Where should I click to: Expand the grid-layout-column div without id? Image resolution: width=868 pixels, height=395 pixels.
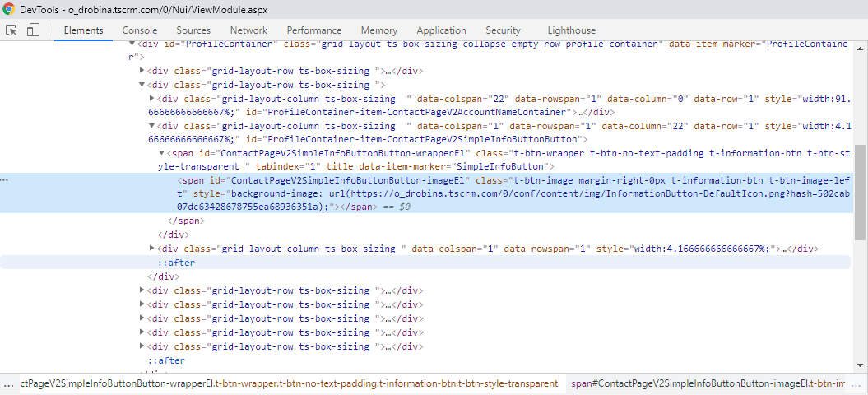tap(152, 249)
